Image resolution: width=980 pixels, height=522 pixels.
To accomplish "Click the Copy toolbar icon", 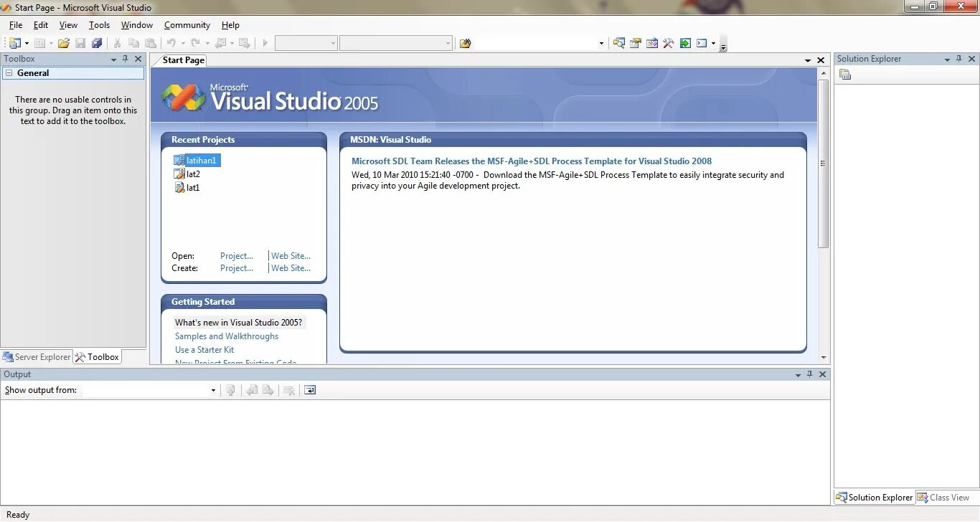I will coord(134,43).
